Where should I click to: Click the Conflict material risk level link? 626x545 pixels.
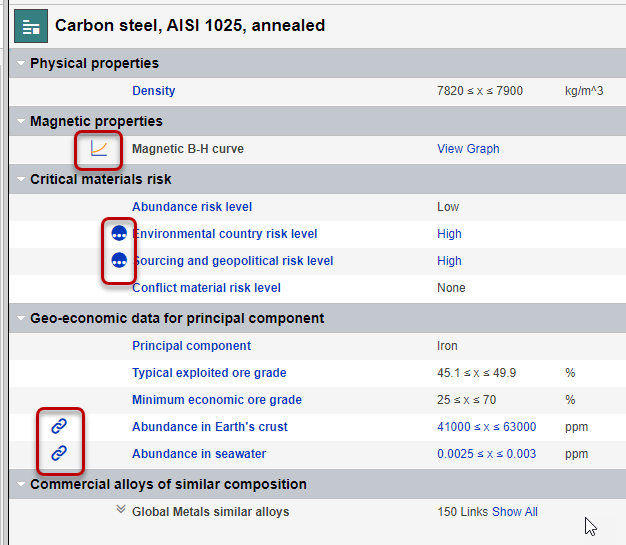coord(206,288)
